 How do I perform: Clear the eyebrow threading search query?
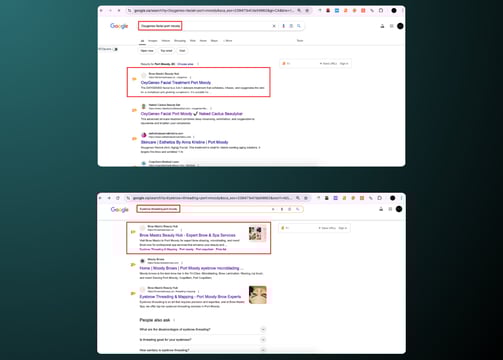273,209
